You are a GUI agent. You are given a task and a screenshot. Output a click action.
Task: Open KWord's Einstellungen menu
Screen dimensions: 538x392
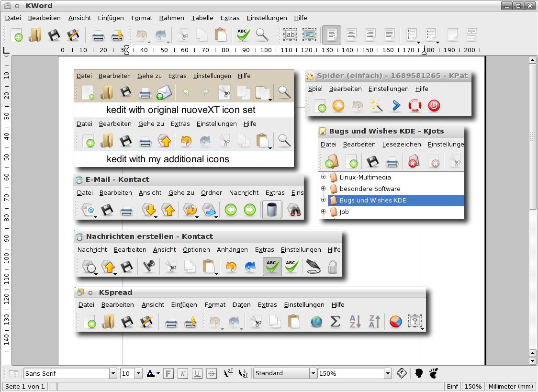(x=267, y=18)
